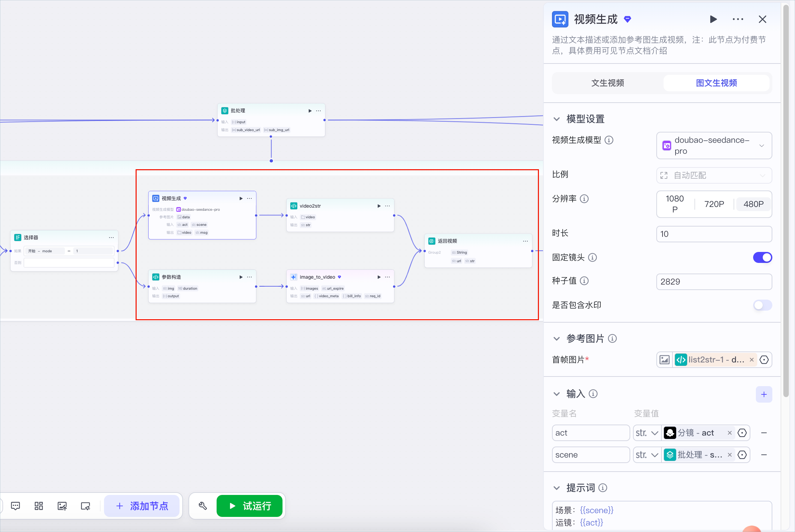
Task: Click the grid layout icon in bottom toolbar
Action: point(39,506)
